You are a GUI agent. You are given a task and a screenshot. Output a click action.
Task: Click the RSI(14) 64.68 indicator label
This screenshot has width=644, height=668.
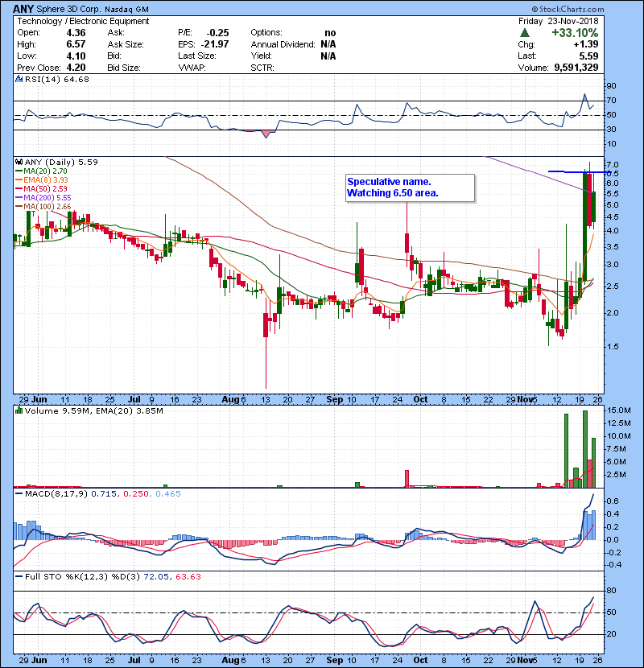coord(57,79)
